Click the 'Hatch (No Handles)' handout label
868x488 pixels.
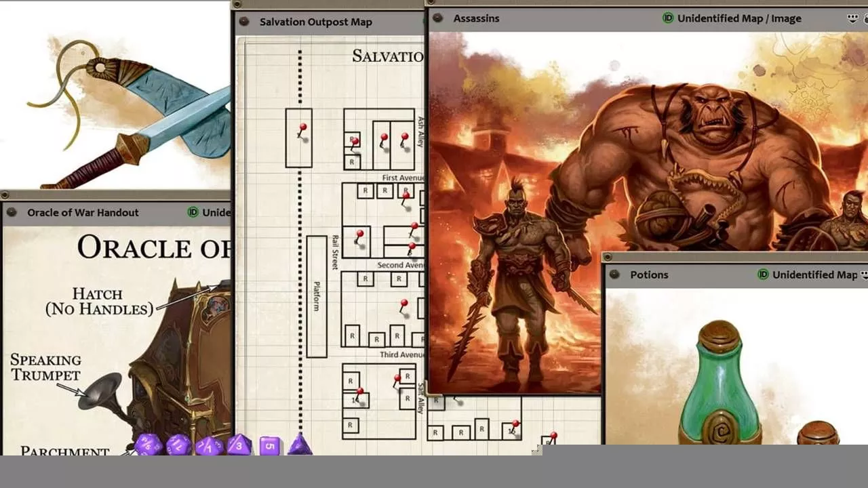99,302
